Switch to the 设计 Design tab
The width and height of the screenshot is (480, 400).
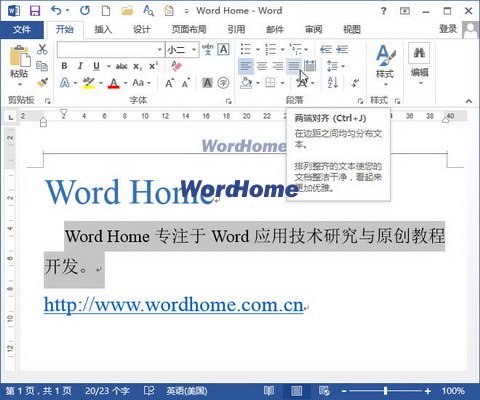(x=142, y=30)
